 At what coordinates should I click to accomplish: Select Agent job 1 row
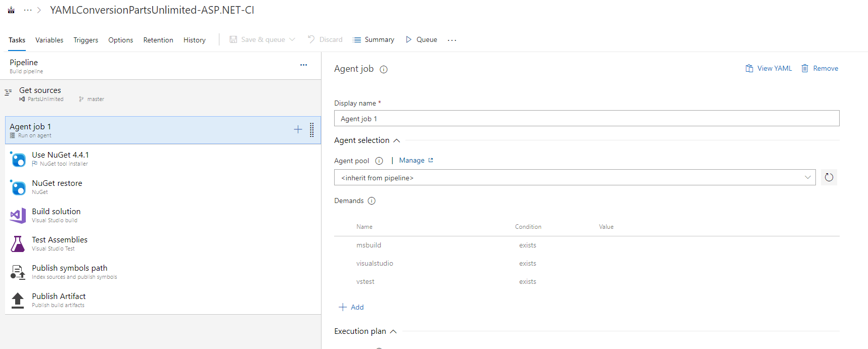point(163,130)
